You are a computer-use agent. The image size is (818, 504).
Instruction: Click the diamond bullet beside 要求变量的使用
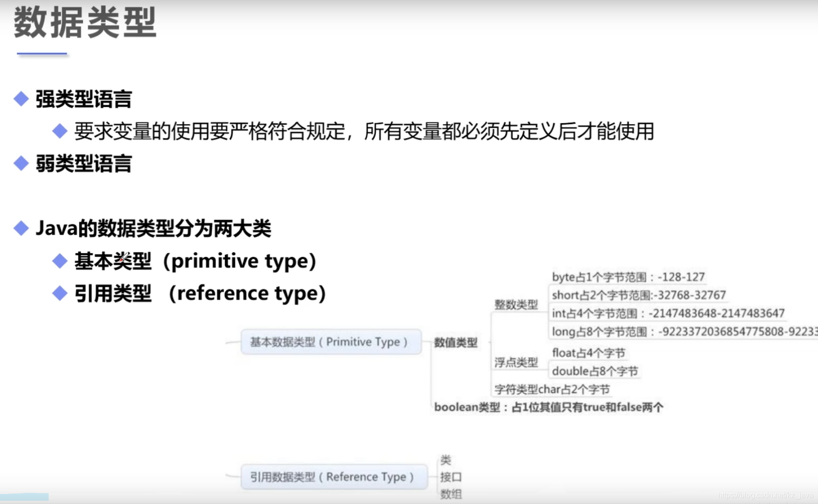click(x=60, y=131)
